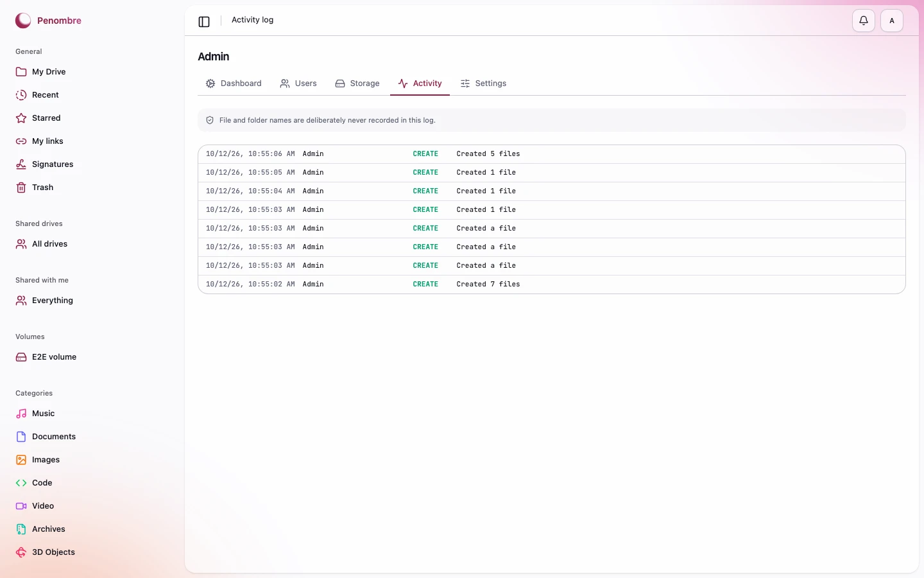
Task: Open the notifications bell
Action: pyautogui.click(x=864, y=21)
